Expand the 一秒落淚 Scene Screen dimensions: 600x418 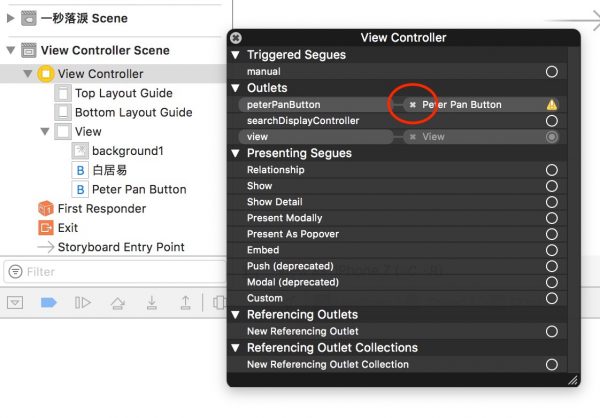[11, 18]
